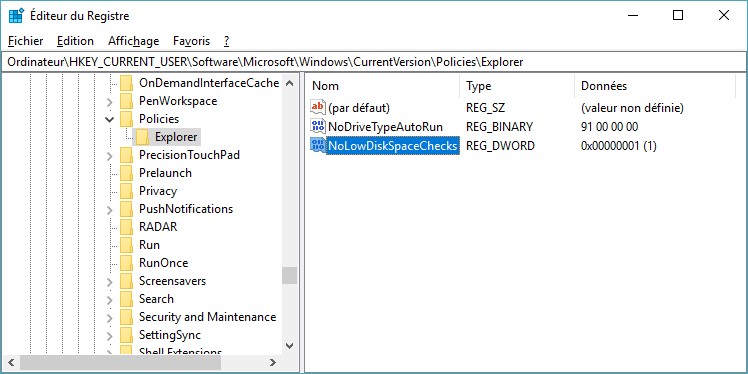Open the Fichier menu

point(26,41)
